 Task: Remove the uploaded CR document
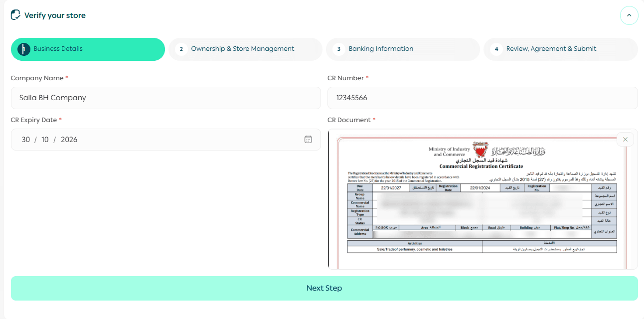point(625,139)
